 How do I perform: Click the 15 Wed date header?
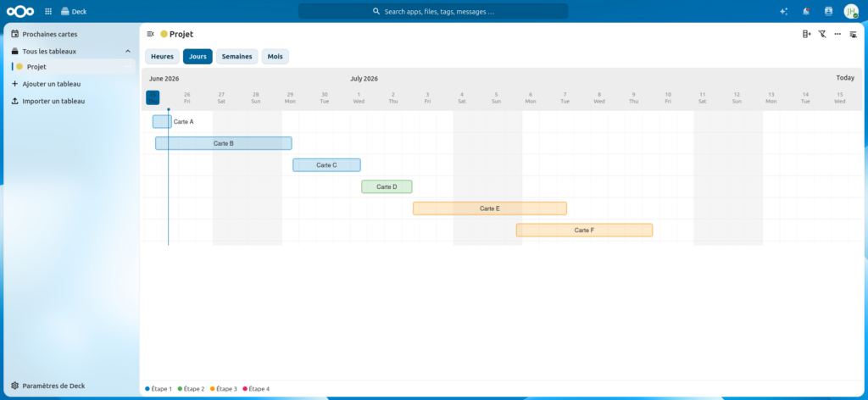click(840, 97)
